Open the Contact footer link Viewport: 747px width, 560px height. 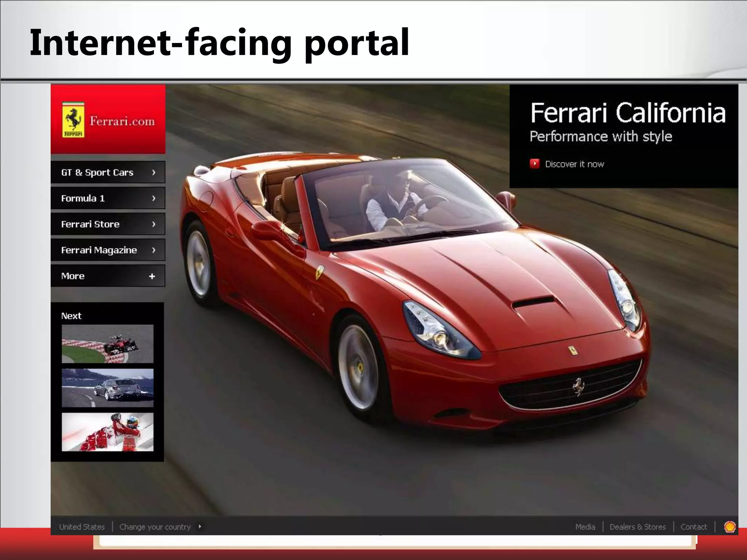(693, 527)
